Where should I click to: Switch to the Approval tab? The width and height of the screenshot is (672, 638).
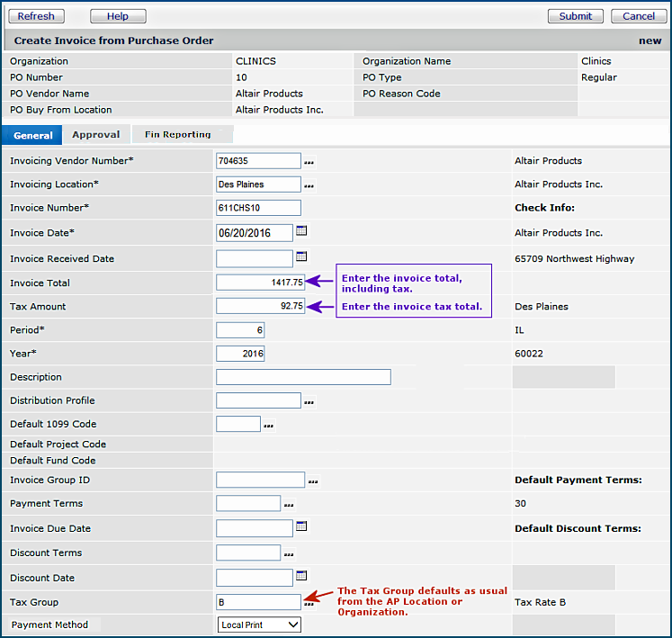click(x=96, y=135)
